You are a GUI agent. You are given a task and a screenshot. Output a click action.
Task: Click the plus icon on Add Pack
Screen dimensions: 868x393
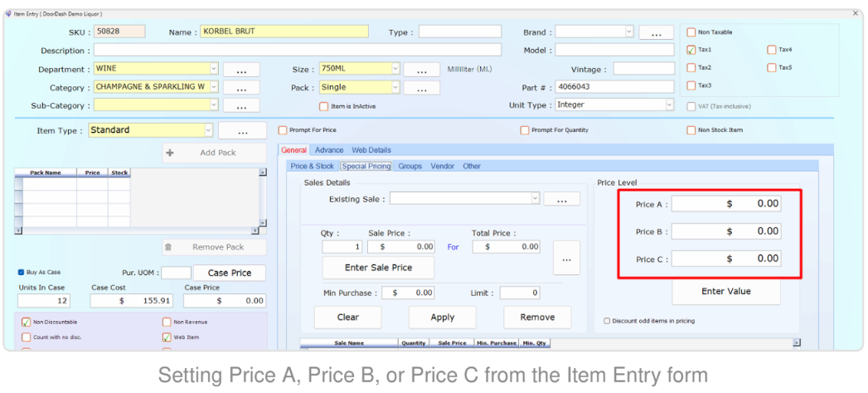pyautogui.click(x=170, y=153)
